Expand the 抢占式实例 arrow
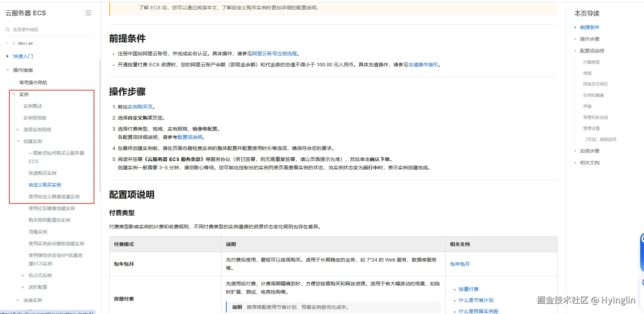Viewport: 644px width, 314px height. pyautogui.click(x=23, y=275)
